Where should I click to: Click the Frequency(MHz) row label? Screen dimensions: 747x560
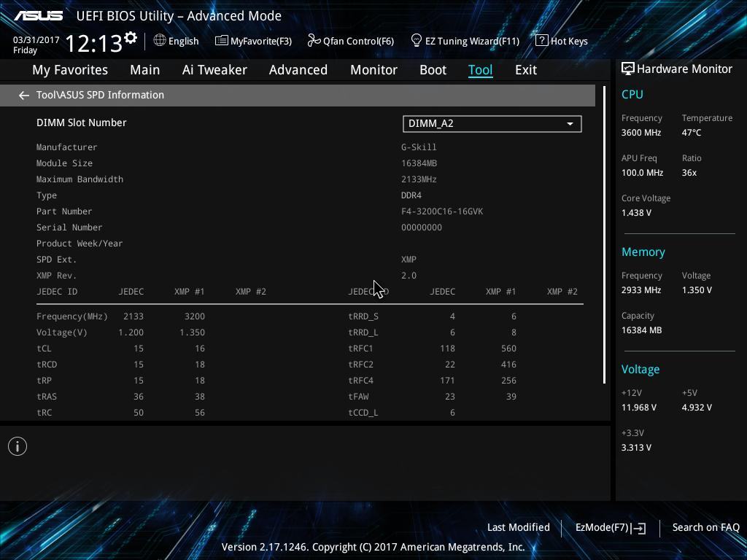coord(72,316)
